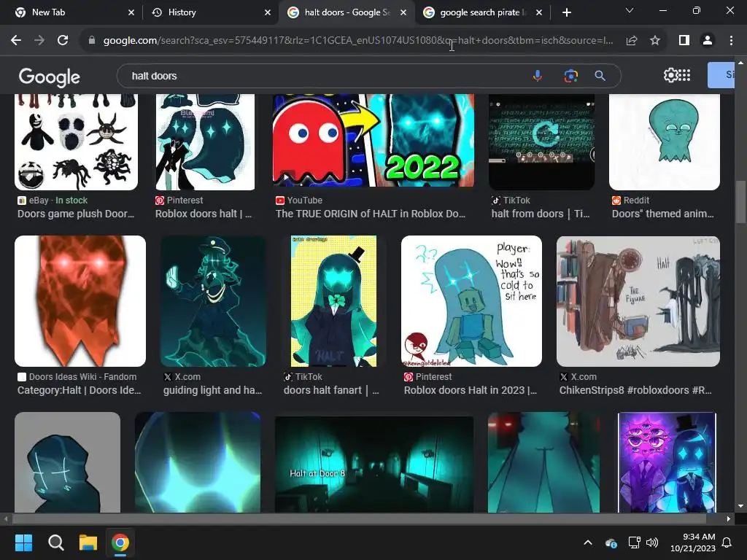Open the plush toys eBay thumbnail
Viewport: 747px width, 560px height.
(76, 142)
